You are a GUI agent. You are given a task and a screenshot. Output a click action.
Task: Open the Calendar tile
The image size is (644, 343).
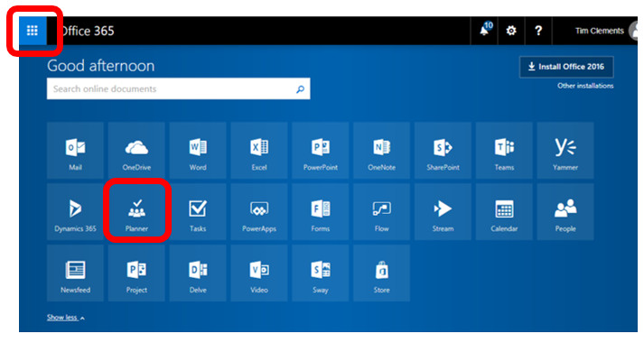[504, 212]
